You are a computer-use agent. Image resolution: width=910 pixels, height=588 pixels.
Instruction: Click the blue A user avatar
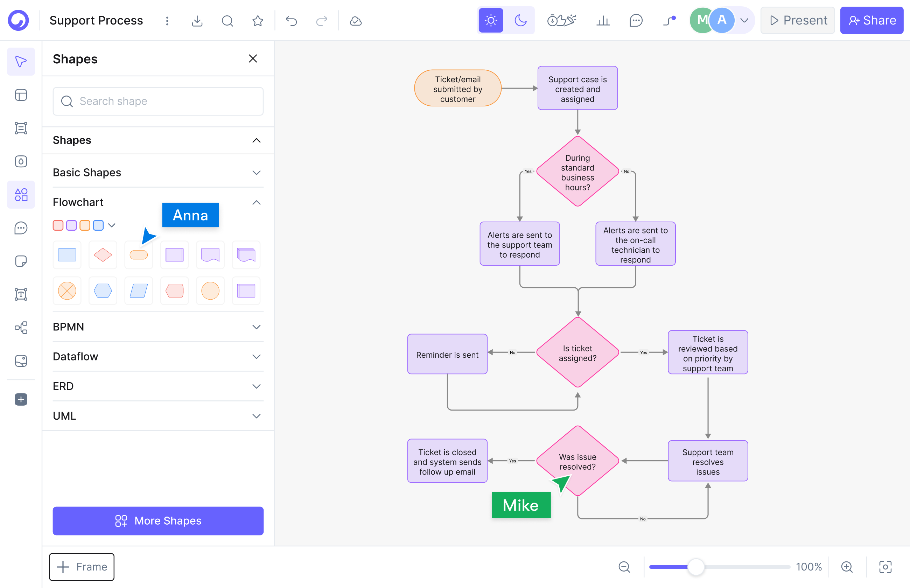[x=722, y=20]
